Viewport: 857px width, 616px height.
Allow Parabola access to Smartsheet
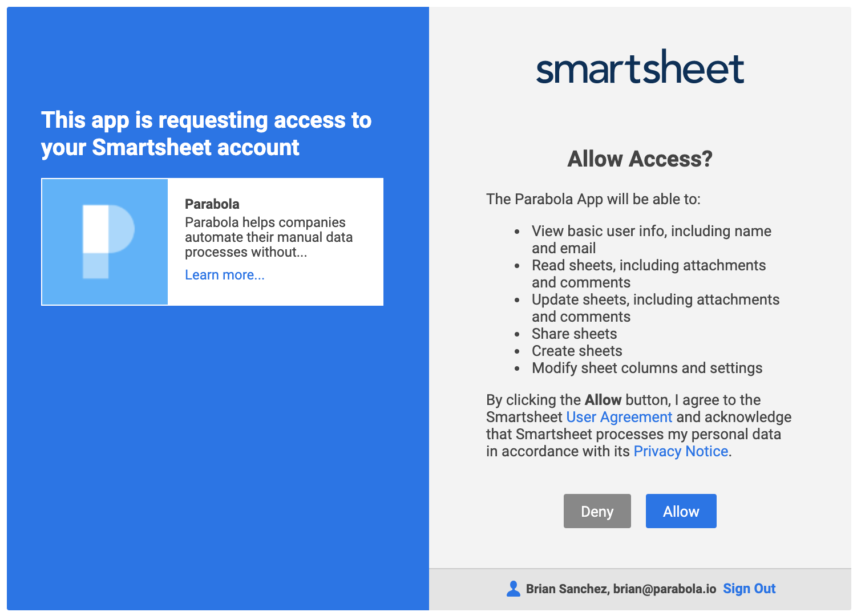click(681, 511)
